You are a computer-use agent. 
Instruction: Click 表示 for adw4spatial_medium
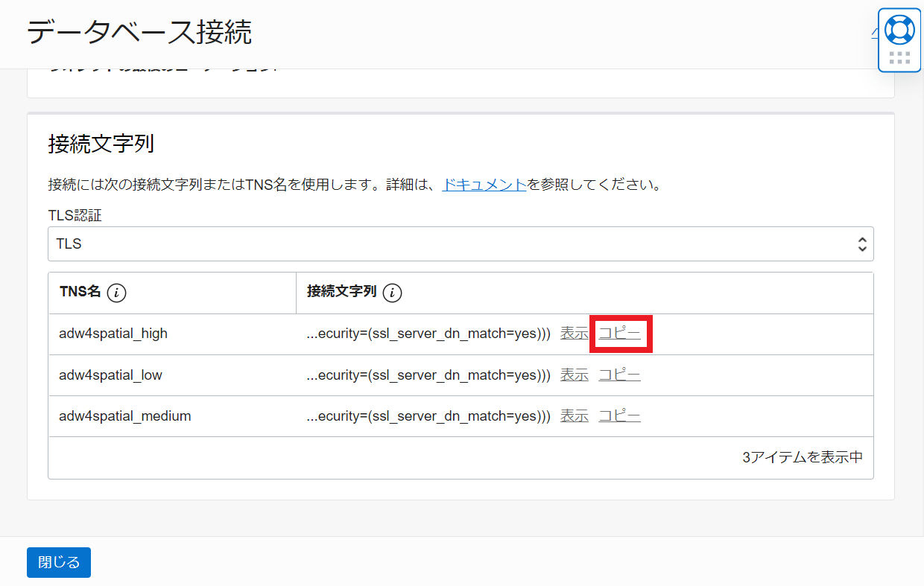[574, 415]
